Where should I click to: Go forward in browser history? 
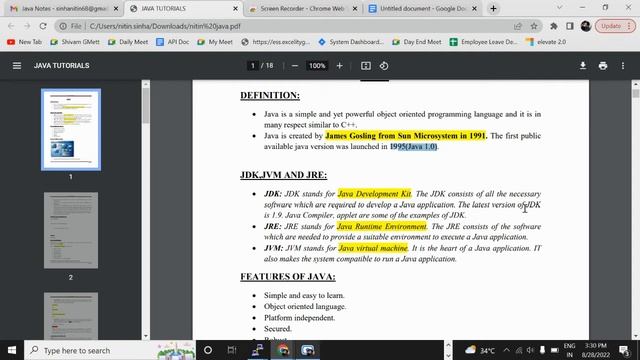(27, 26)
